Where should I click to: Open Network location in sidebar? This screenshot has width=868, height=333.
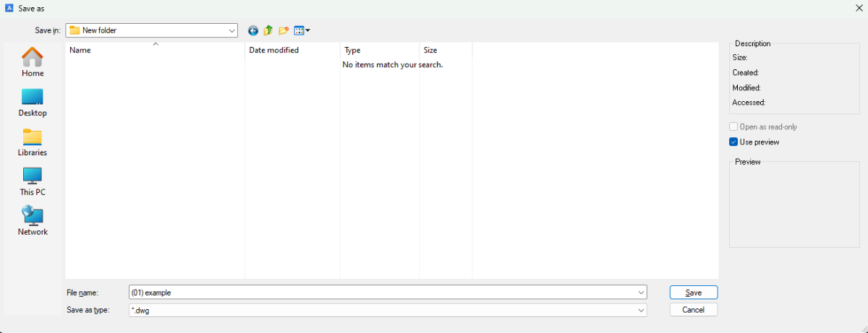[x=33, y=221]
